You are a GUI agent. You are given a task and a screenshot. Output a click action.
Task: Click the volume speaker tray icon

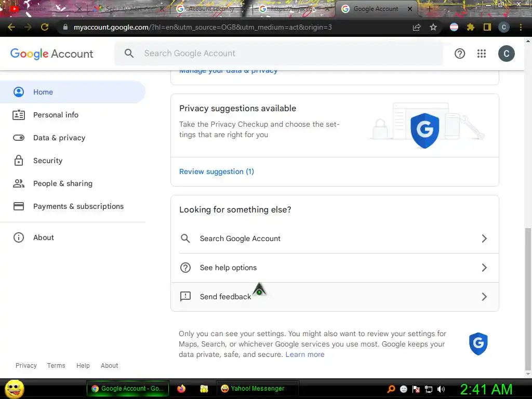coord(441,389)
